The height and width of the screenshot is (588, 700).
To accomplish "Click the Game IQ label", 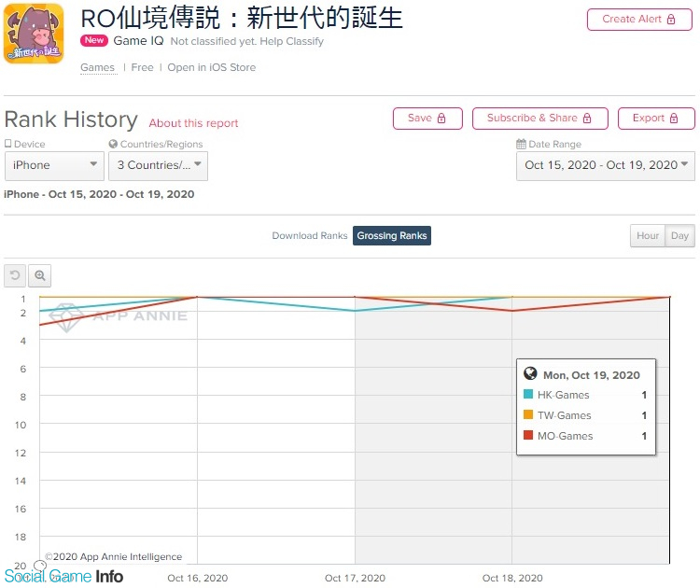I will (x=138, y=41).
